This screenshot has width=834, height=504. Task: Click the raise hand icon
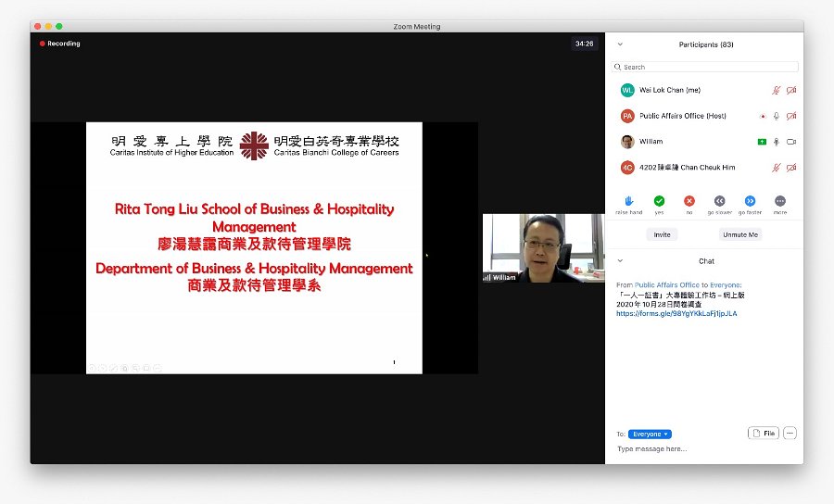click(628, 201)
